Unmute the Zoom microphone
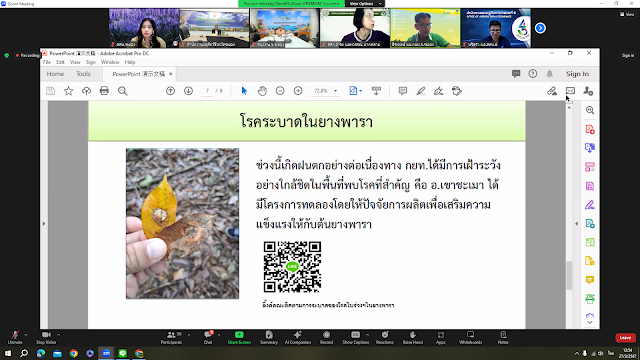640x360 pixels. coord(15,337)
